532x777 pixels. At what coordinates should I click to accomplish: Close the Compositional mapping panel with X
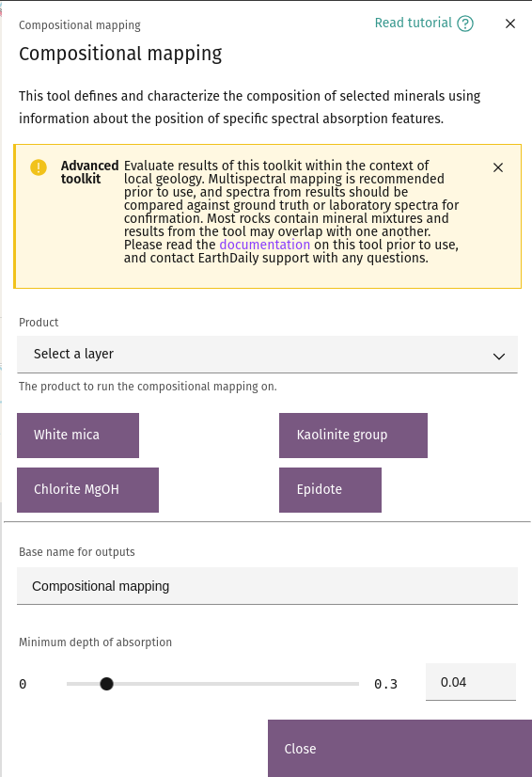tap(510, 24)
